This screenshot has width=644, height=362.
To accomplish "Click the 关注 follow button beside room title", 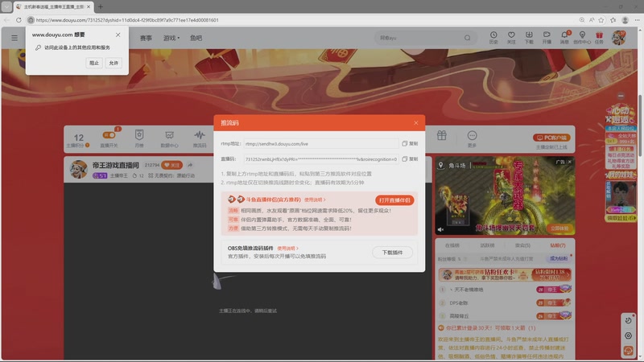I will coord(172,165).
